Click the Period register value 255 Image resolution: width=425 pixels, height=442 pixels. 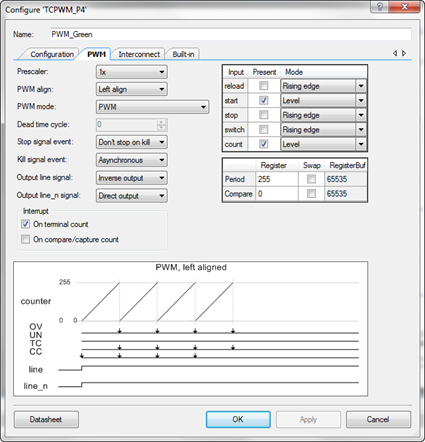pos(277,179)
